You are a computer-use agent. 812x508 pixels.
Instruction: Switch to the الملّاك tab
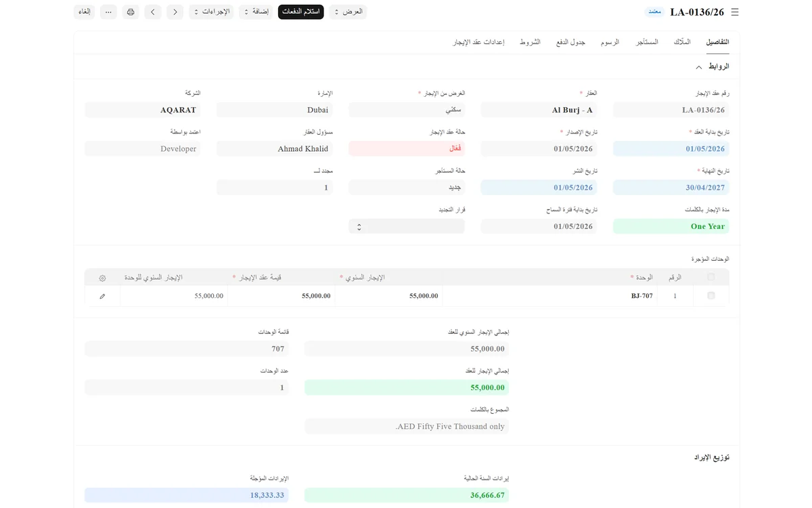[x=682, y=42]
